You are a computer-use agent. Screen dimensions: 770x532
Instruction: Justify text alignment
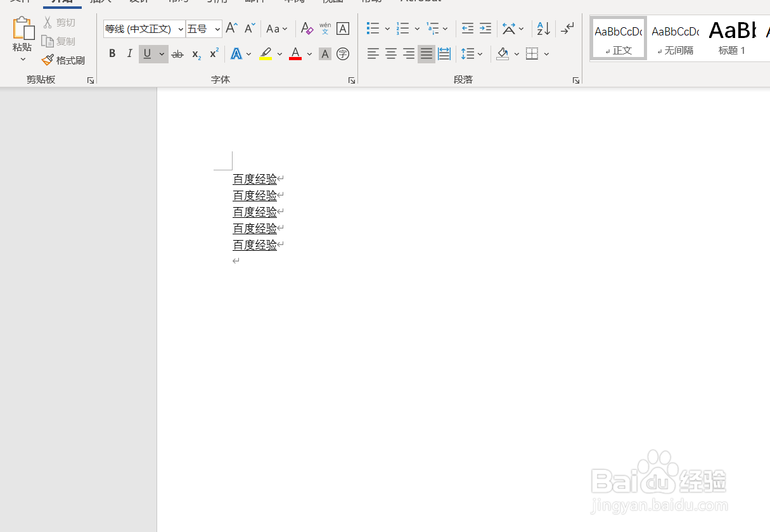[427, 54]
